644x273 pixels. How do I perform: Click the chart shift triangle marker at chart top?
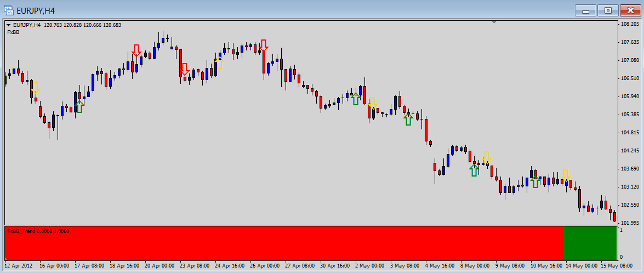[494, 22]
